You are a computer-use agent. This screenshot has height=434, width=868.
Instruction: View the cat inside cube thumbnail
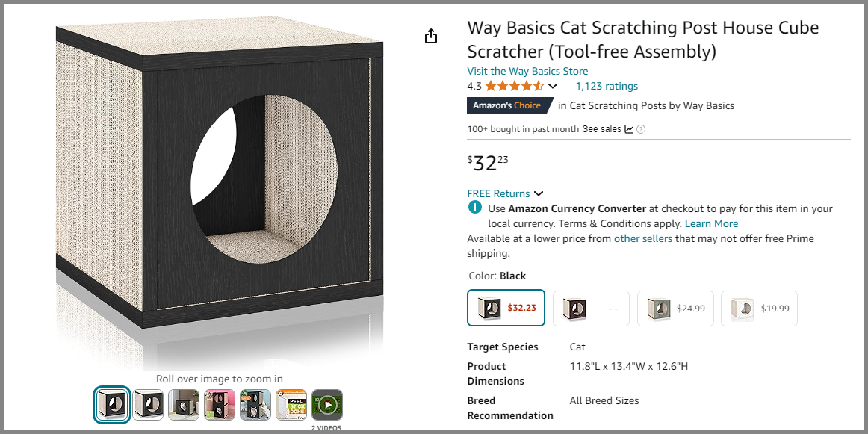pos(184,405)
